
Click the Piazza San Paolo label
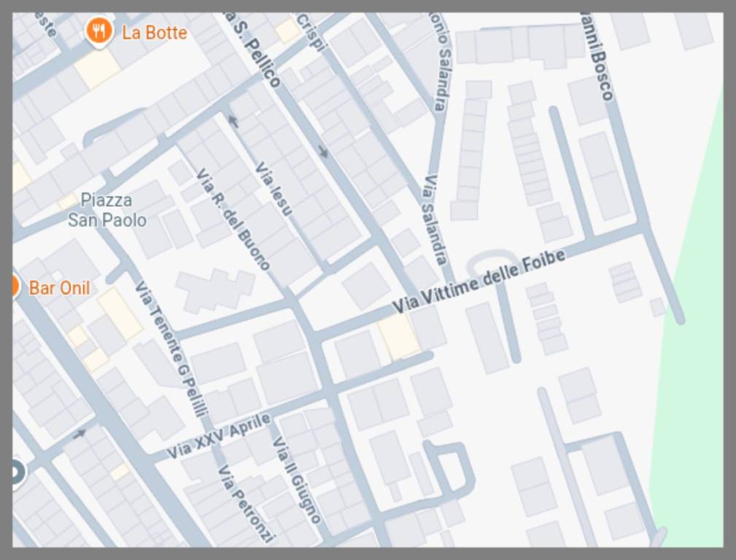[107, 210]
